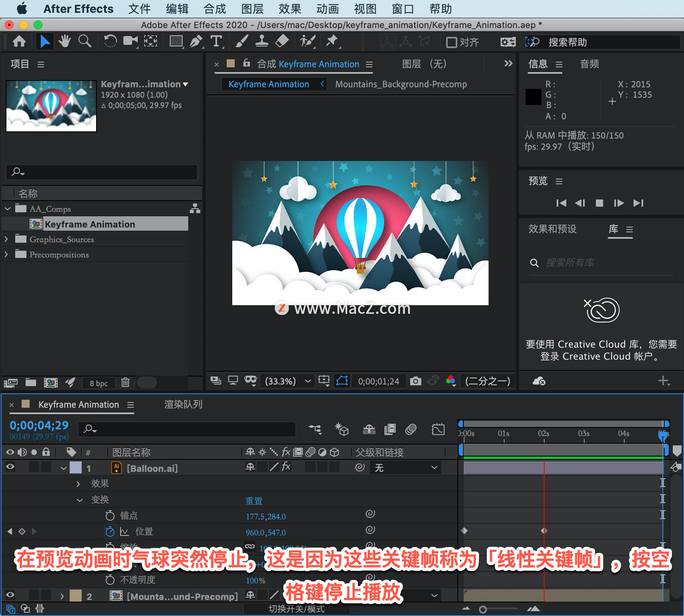Click the 0;00;01;24 preview time button
This screenshot has height=616, width=684.
coord(378,381)
